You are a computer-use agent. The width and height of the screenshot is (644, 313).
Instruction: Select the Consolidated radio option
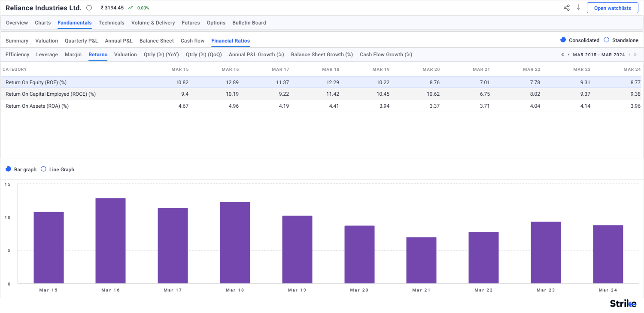point(563,40)
